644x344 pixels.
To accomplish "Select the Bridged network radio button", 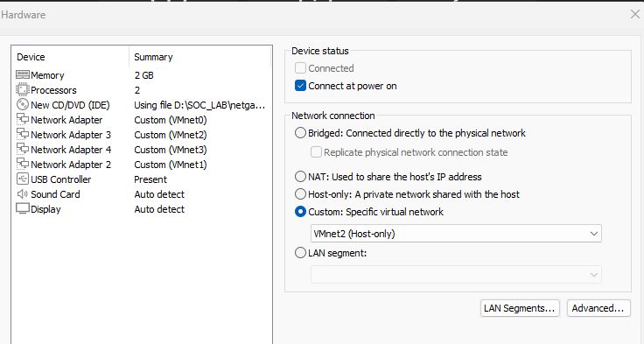I will coord(300,133).
